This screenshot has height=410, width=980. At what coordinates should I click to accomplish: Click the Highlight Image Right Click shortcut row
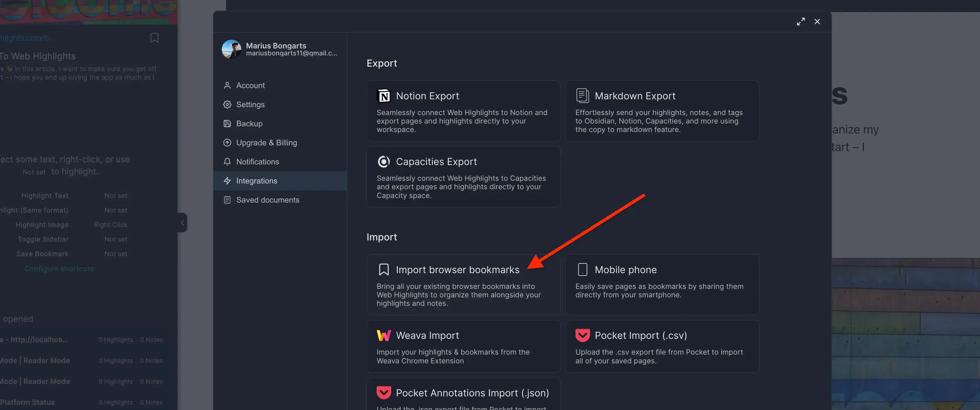[x=71, y=225]
